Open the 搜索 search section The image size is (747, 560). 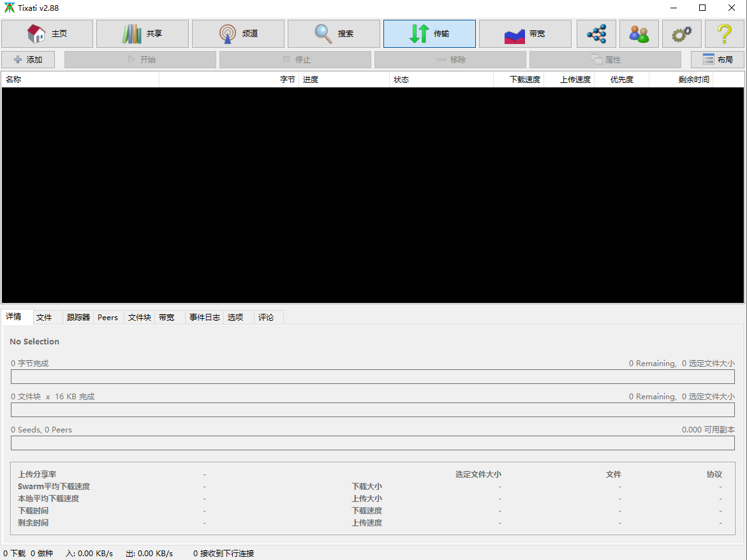(x=334, y=34)
